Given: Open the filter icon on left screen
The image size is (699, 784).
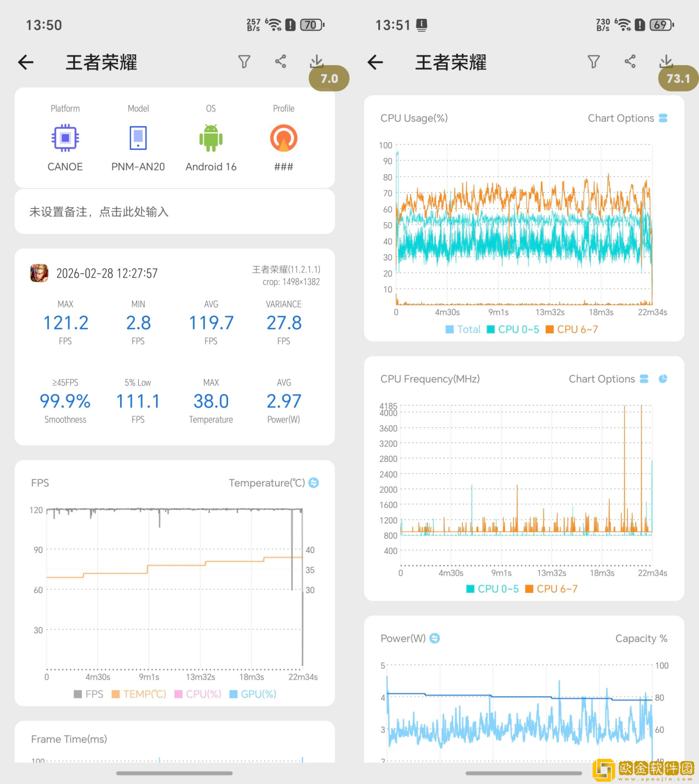Looking at the screenshot, I should 244,62.
